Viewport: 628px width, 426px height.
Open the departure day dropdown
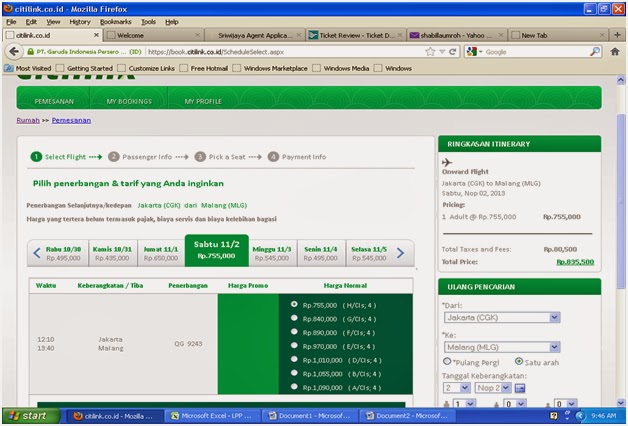(x=457, y=388)
